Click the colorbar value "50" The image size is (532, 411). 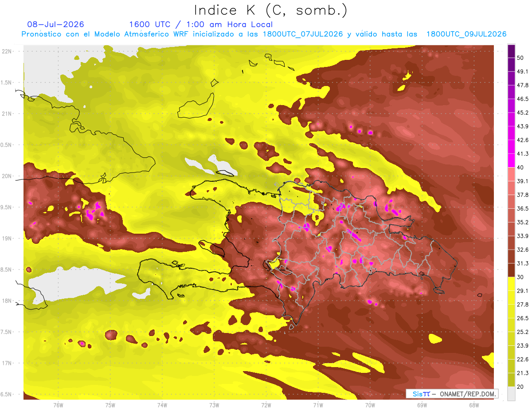click(521, 58)
